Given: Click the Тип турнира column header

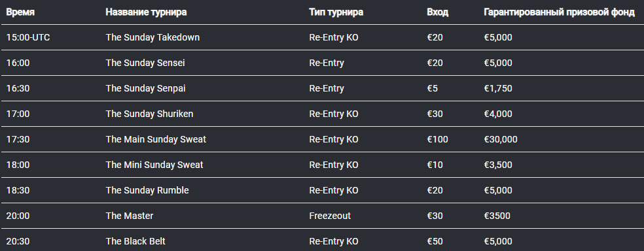Looking at the screenshot, I should pos(336,12).
